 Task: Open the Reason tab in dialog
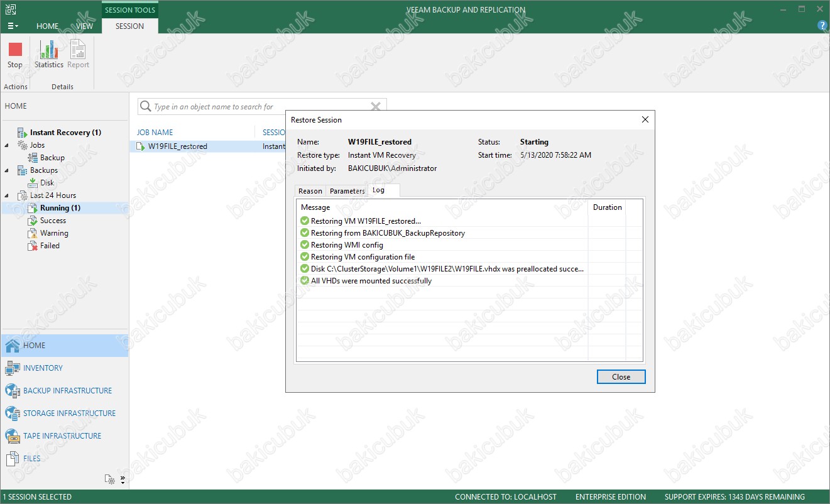pyautogui.click(x=310, y=191)
